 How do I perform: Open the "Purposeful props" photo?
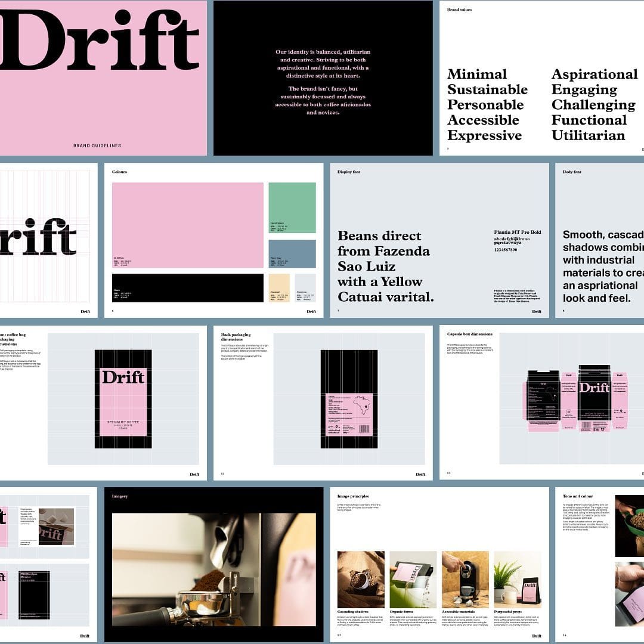[518, 580]
